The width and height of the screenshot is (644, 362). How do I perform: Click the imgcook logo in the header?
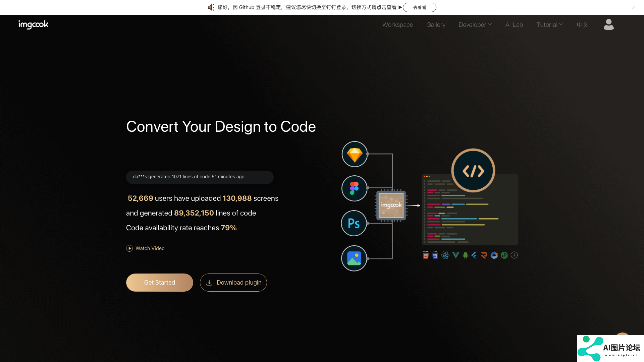click(33, 24)
